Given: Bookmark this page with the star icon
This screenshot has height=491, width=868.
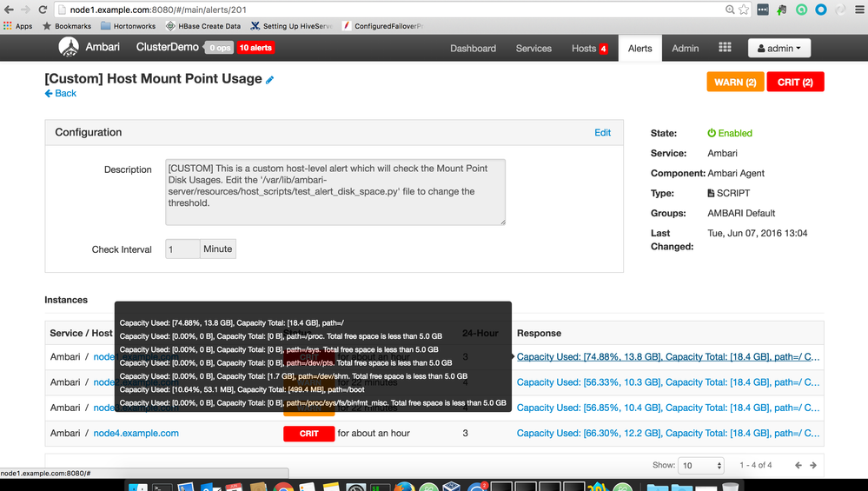Looking at the screenshot, I should (x=744, y=10).
